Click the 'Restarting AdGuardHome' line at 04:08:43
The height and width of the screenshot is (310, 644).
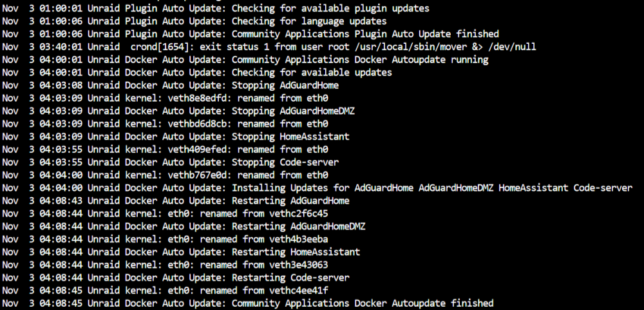click(x=176, y=200)
